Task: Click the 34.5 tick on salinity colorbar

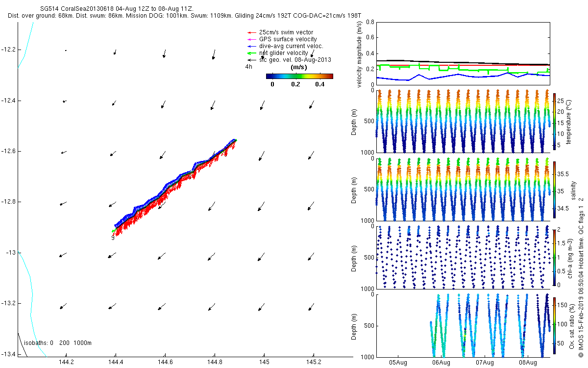Action: click(563, 209)
